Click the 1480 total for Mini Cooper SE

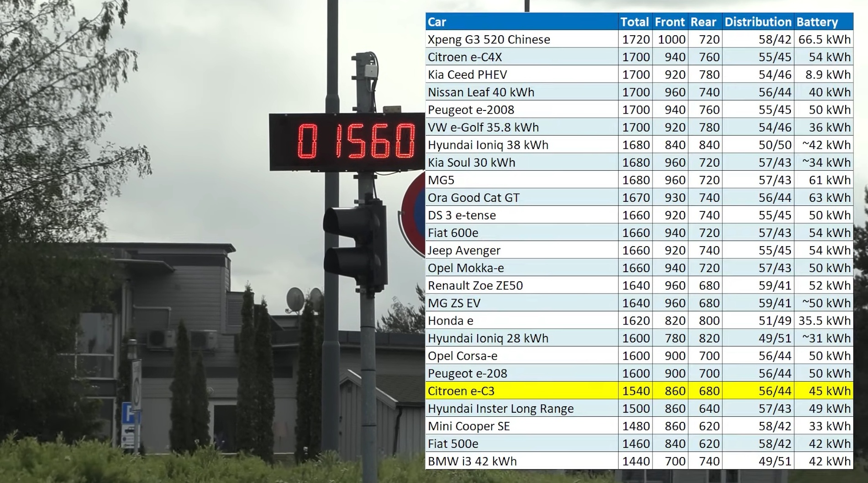point(636,426)
